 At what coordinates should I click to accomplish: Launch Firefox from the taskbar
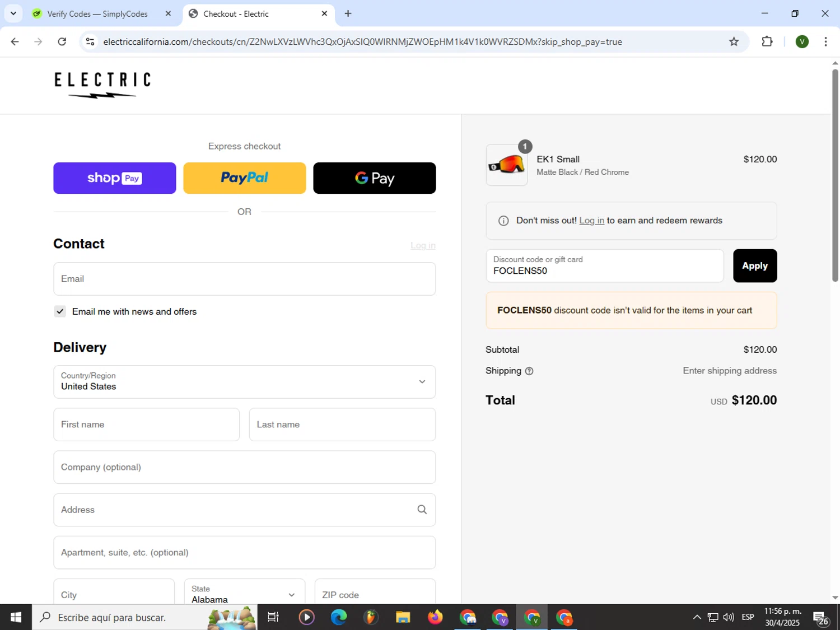(435, 617)
